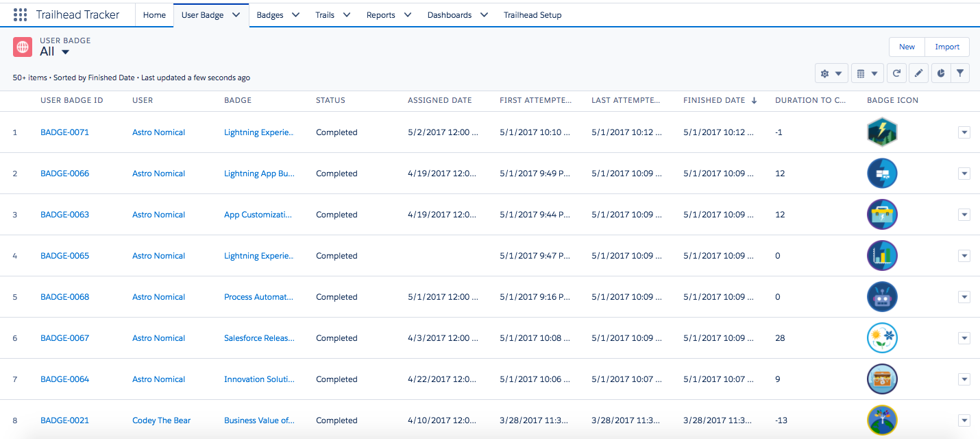Open the Trailhead Setup tab
The width and height of the screenshot is (980, 439).
tap(532, 15)
